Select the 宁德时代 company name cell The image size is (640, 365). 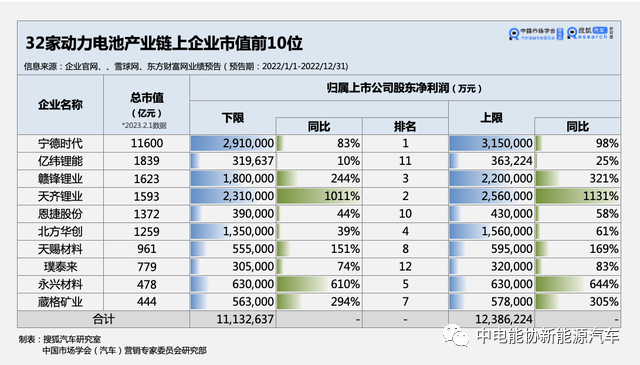point(60,143)
